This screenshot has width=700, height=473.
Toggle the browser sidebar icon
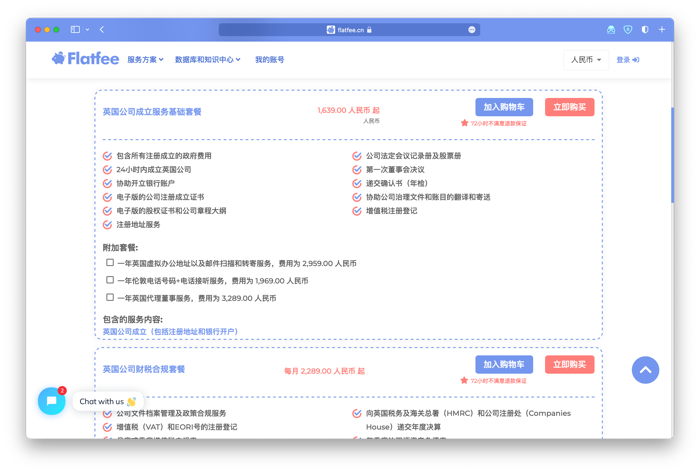(75, 30)
